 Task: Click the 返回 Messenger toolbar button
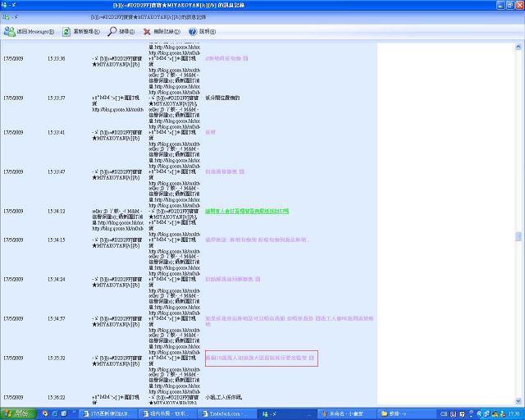point(30,31)
